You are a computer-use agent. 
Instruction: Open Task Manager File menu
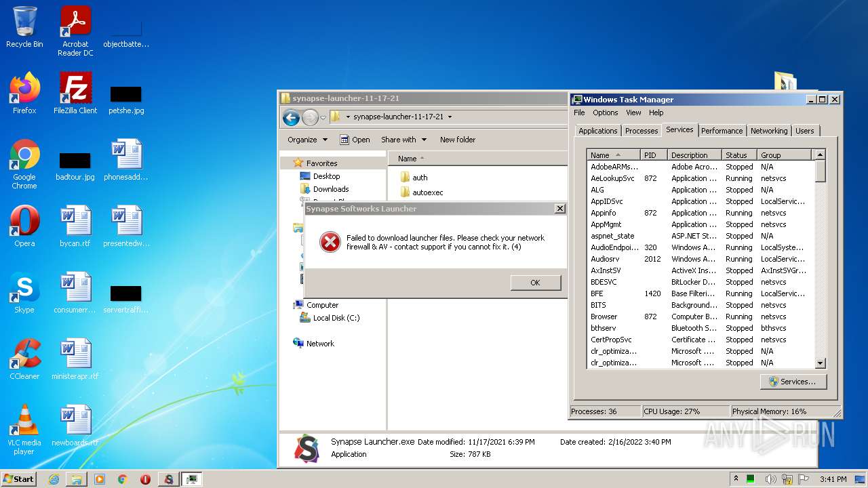579,113
